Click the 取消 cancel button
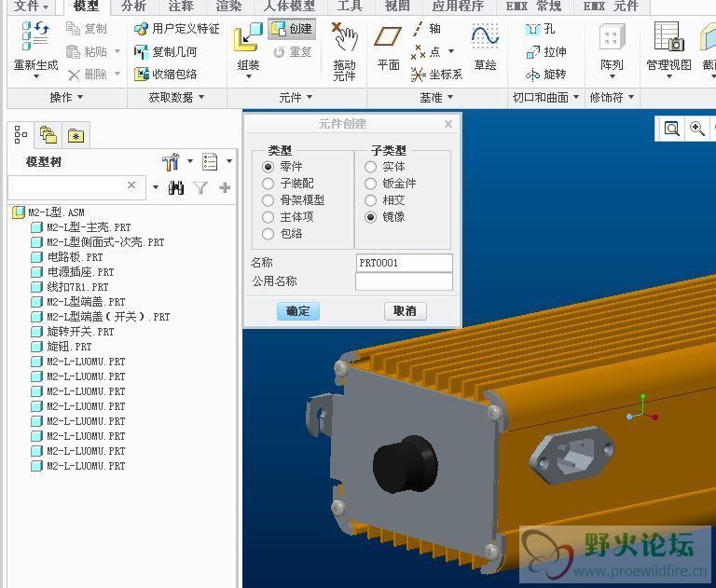The height and width of the screenshot is (588, 716). click(x=405, y=311)
